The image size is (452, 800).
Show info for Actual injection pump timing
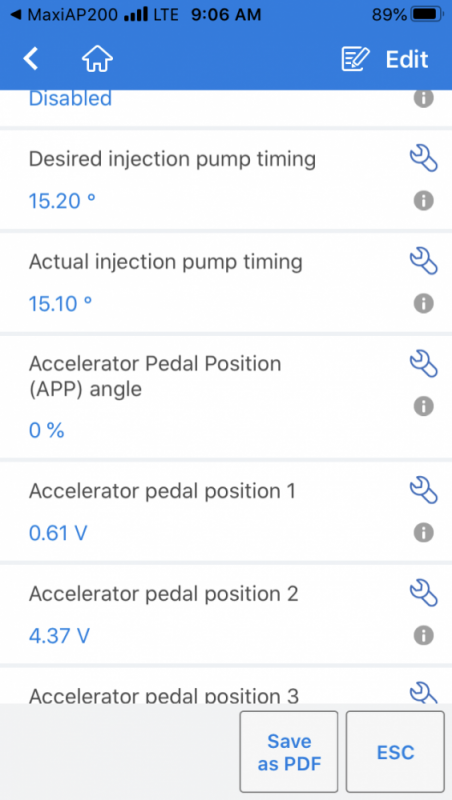423,303
